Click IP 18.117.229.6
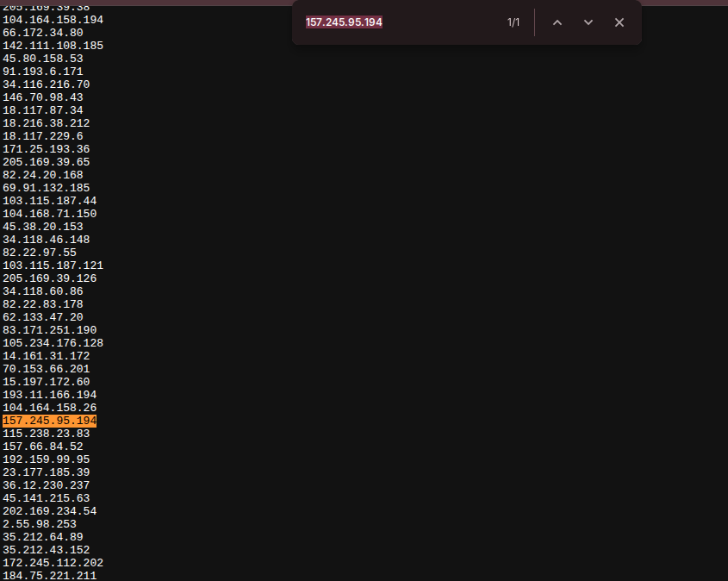The width and height of the screenshot is (728, 581). click(x=43, y=136)
